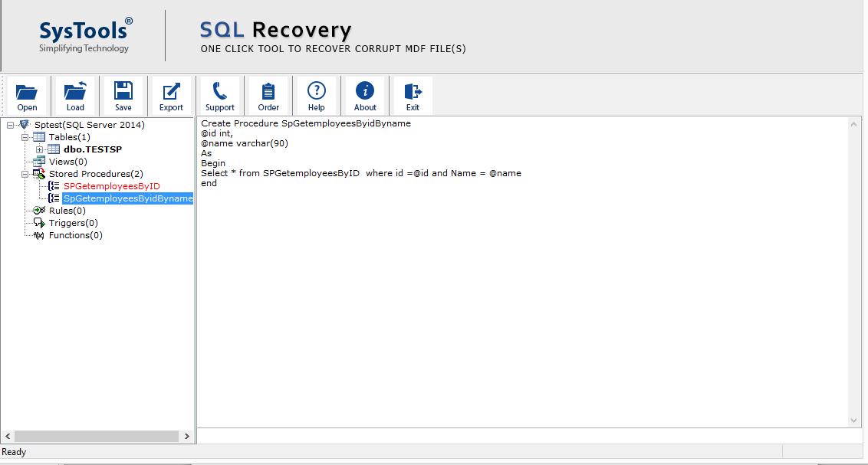Image resolution: width=868 pixels, height=465 pixels.
Task: Select SPGetemployeesByID stored procedure
Action: (x=111, y=186)
